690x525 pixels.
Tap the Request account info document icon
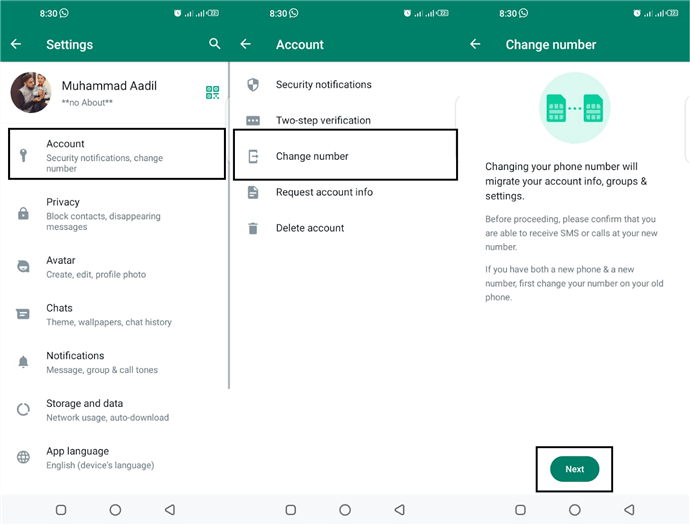click(253, 192)
